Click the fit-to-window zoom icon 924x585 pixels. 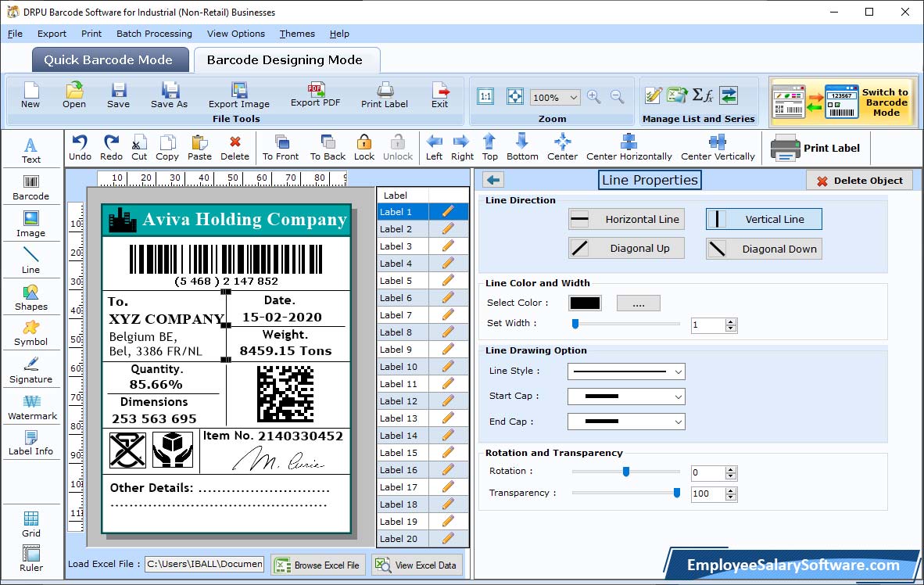click(x=515, y=96)
